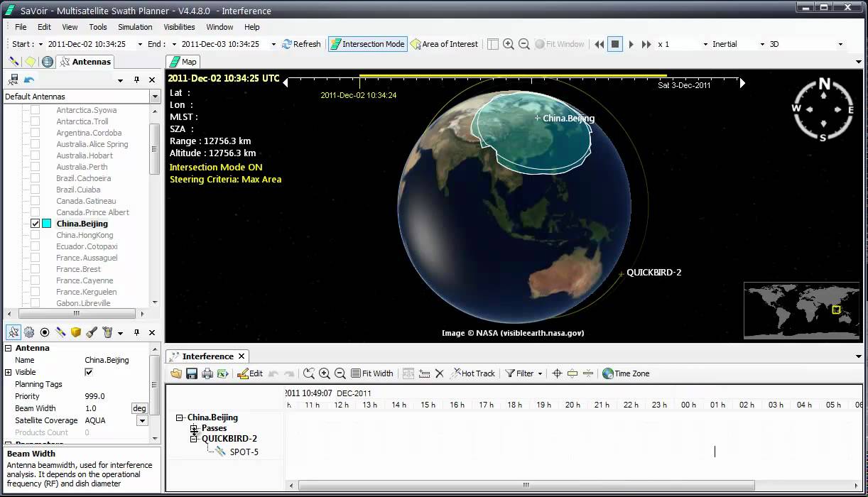The width and height of the screenshot is (868, 497).
Task: Activate the Area of Interest tool
Action: 444,44
